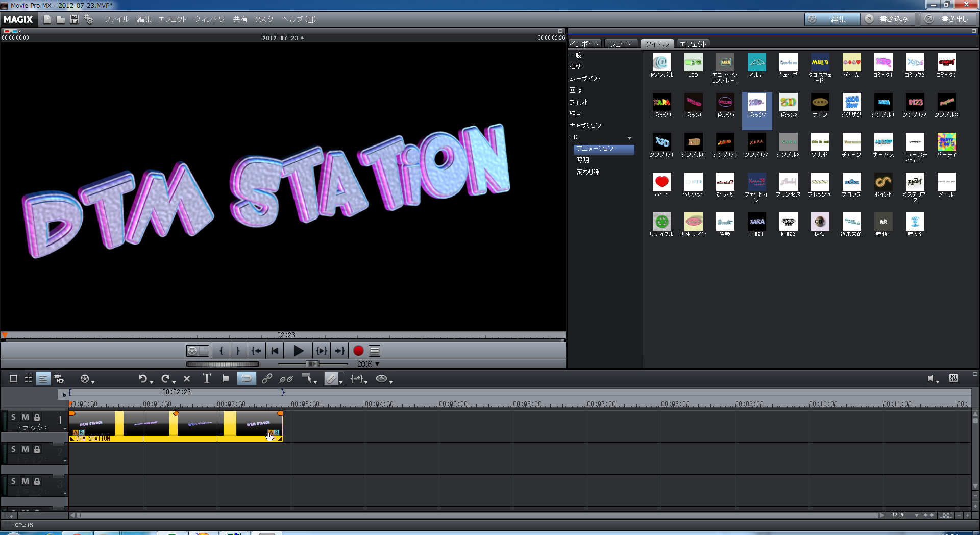Jump to range end button
This screenshot has height=535, width=980.
pos(339,351)
